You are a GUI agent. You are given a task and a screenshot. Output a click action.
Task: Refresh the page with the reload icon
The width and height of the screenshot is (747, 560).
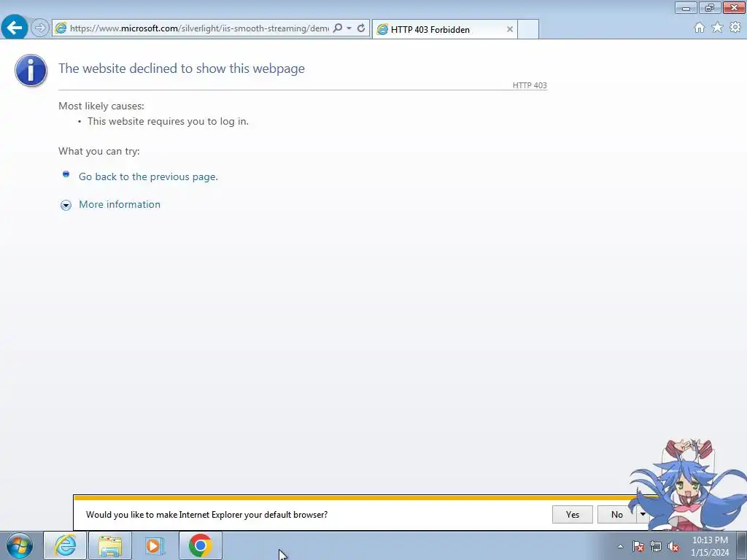pos(361,28)
